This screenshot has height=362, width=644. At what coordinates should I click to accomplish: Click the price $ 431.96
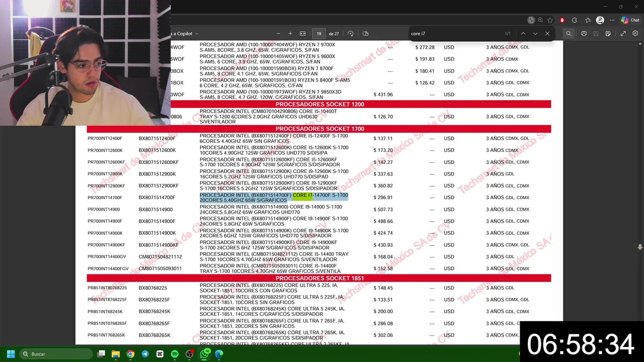click(x=383, y=95)
